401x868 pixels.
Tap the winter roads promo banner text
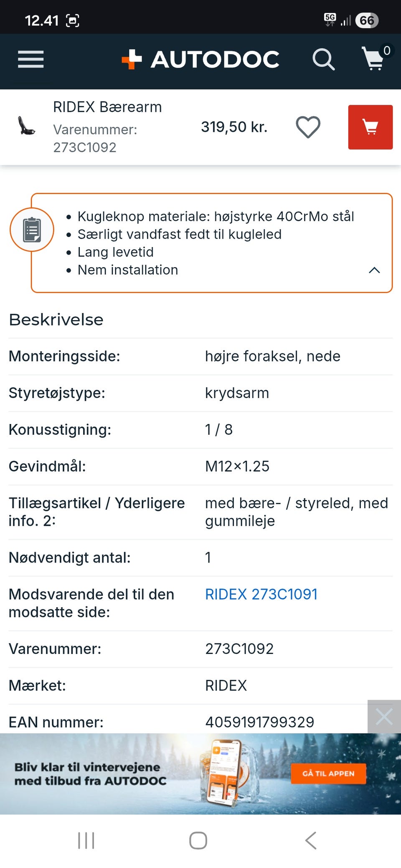90,774
